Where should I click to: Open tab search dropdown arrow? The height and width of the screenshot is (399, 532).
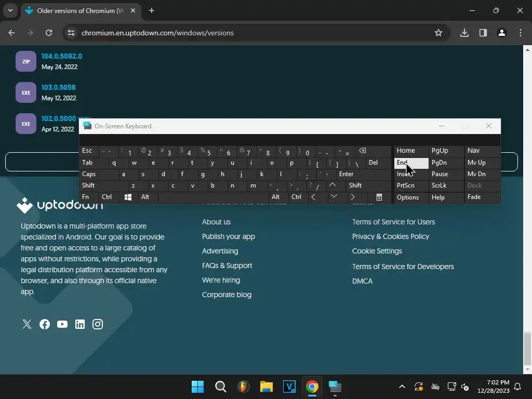10,10
